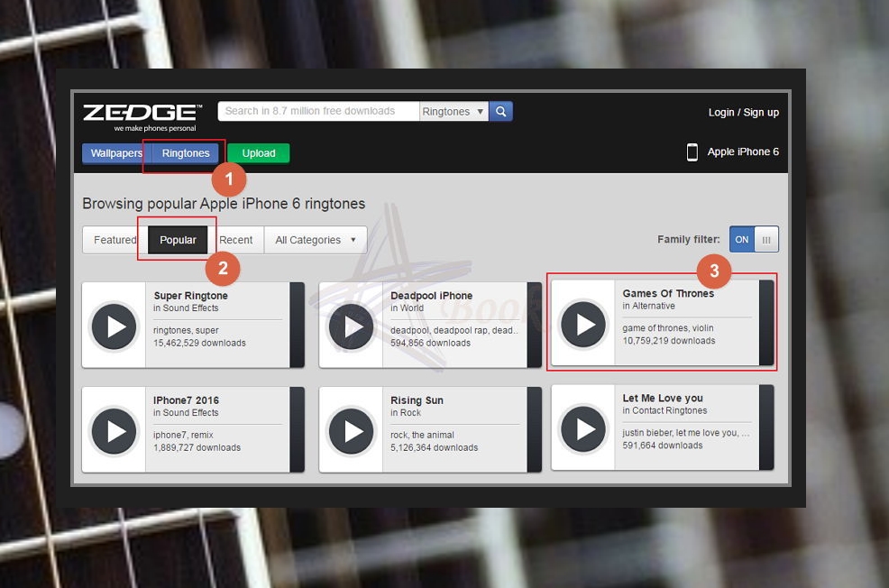
Task: Click the dark side bar of Super Ringtone card
Action: coord(298,325)
